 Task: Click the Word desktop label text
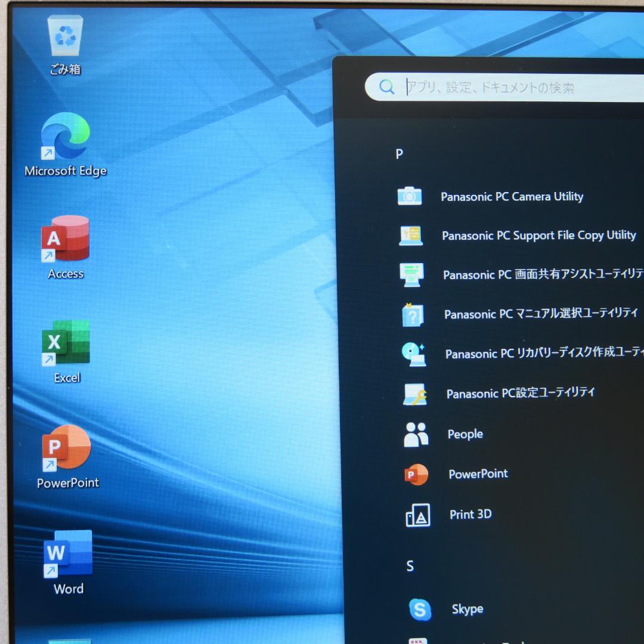tap(68, 589)
